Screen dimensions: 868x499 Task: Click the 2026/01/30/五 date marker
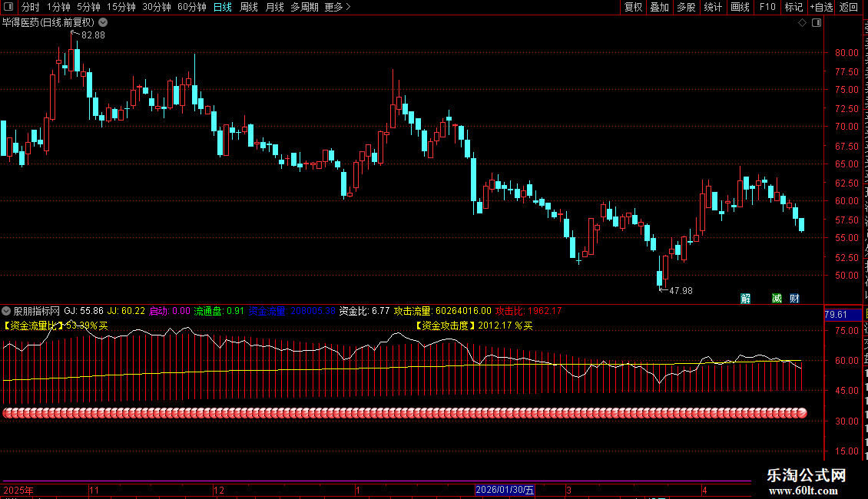[505, 490]
